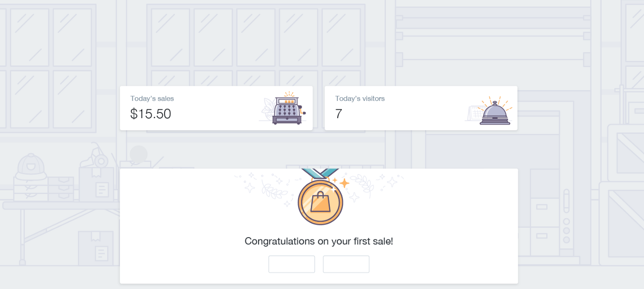Click the service bell icon
This screenshot has width=644, height=289.
click(x=495, y=113)
